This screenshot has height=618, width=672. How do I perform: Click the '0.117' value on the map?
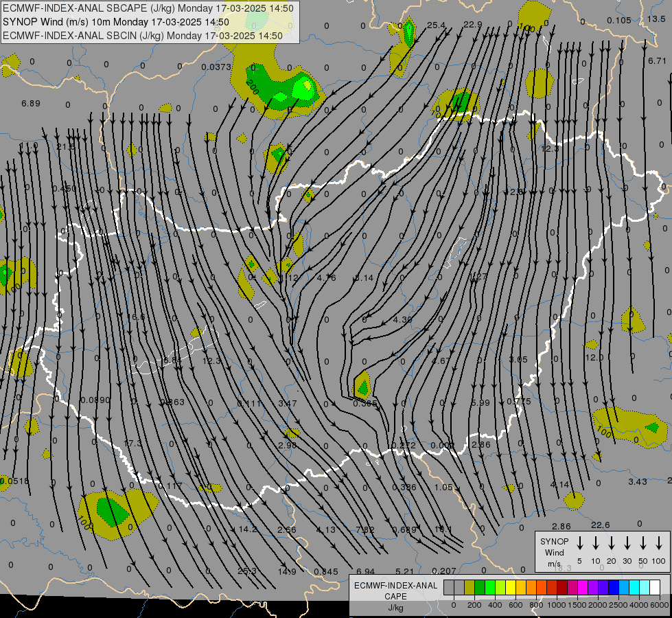pyautogui.click(x=170, y=486)
